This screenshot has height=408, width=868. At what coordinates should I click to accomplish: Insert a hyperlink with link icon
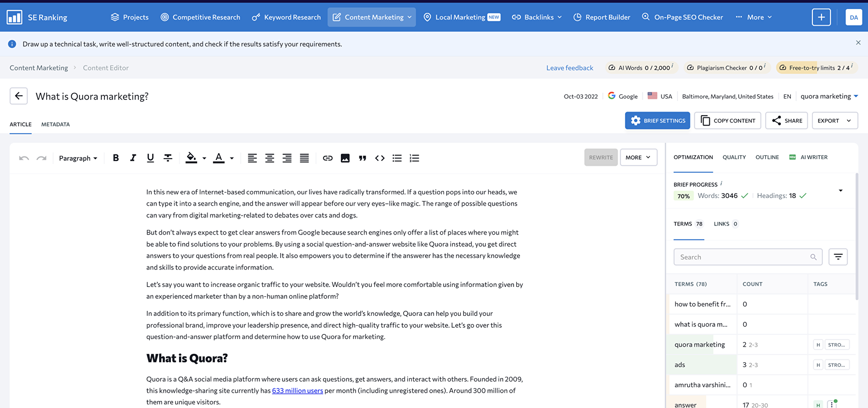pyautogui.click(x=328, y=158)
